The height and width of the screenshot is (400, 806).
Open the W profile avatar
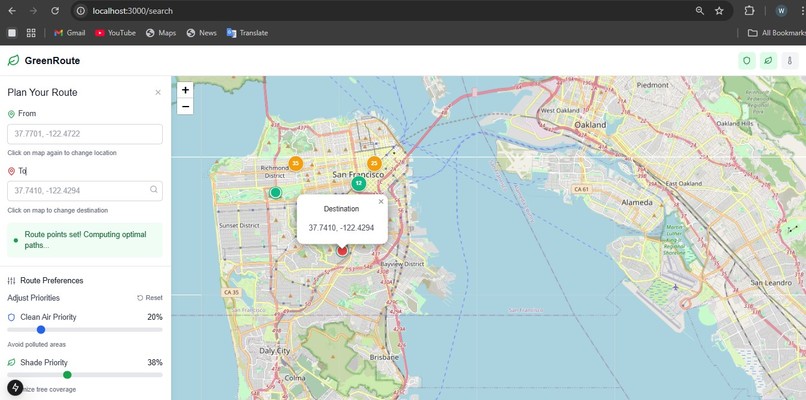(x=781, y=11)
